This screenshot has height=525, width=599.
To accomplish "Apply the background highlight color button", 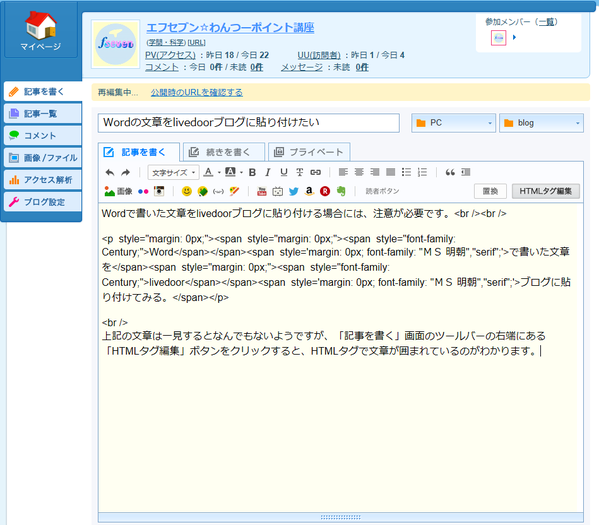I will (x=230, y=172).
